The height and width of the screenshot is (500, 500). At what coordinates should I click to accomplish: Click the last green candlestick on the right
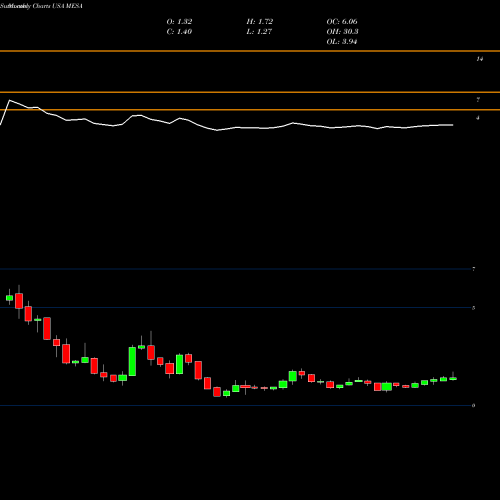(x=453, y=378)
